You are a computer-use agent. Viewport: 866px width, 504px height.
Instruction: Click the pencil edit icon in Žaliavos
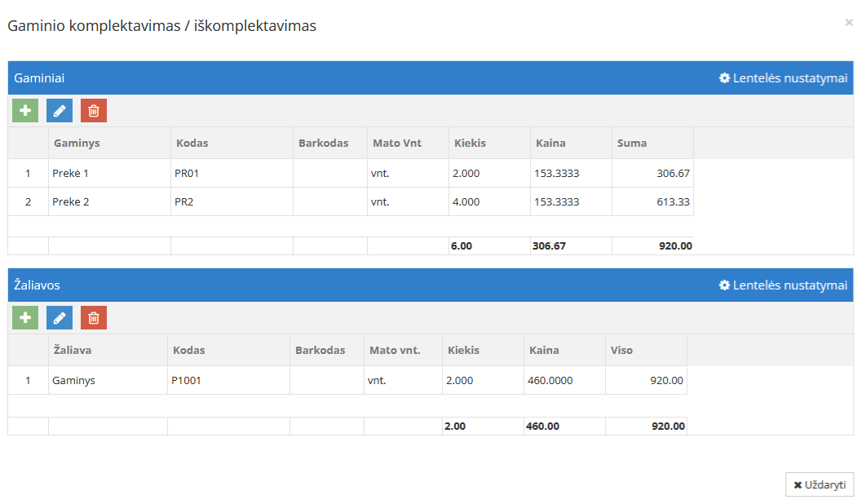pos(60,318)
